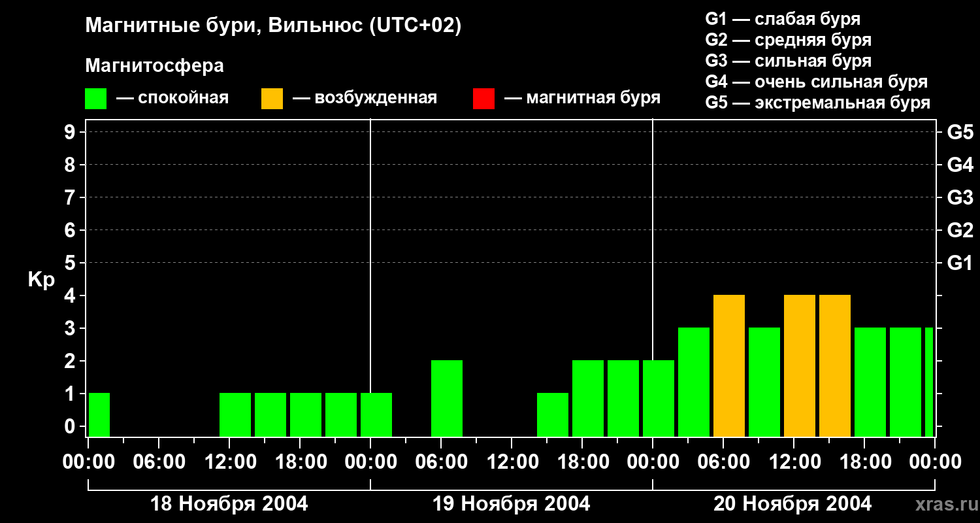The height and width of the screenshot is (523, 980).
Task: Select the green Kp 2 bar at 06:00, 19 Ноября
Action: tap(447, 399)
